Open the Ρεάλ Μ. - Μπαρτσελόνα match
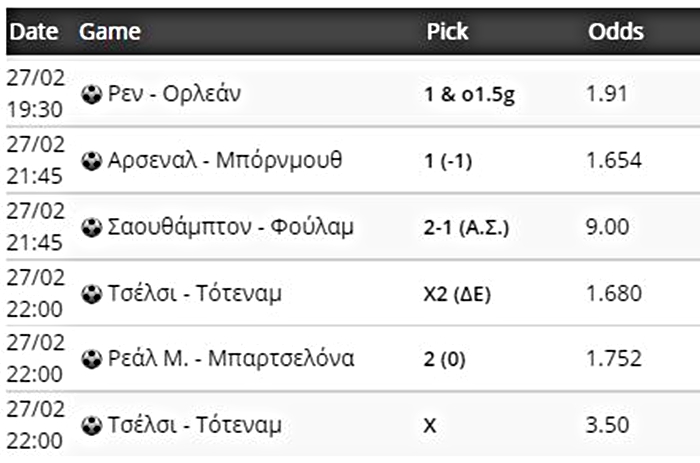 [231, 359]
